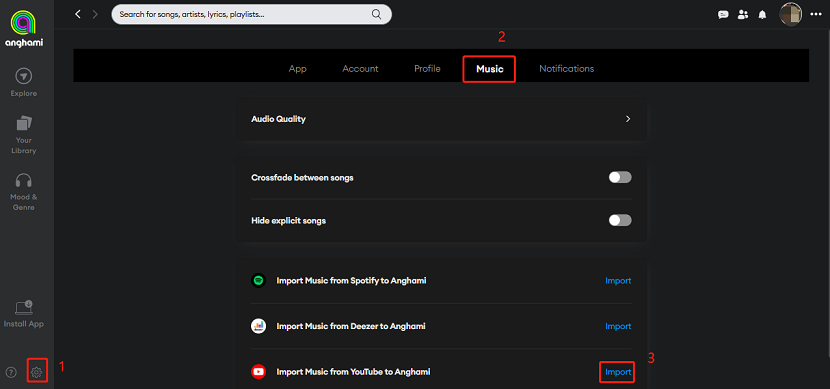Go forward with the right arrow
Image resolution: width=830 pixels, height=389 pixels.
coord(95,14)
